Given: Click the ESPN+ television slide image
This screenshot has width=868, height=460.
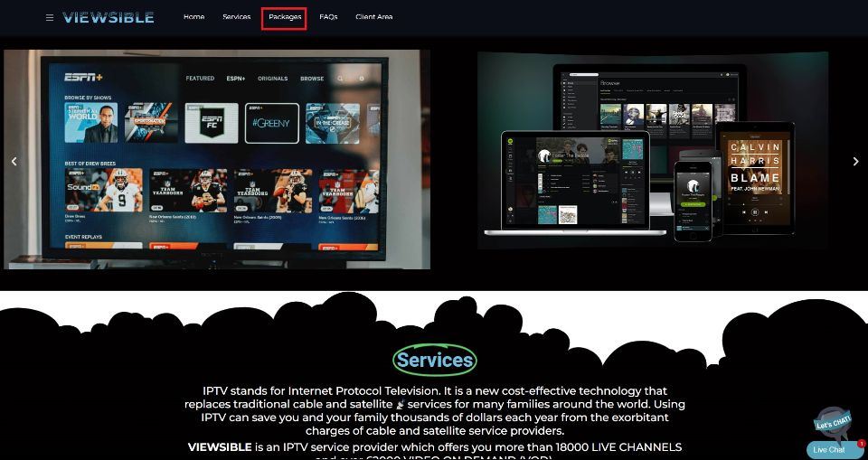Looking at the screenshot, I should [x=217, y=159].
